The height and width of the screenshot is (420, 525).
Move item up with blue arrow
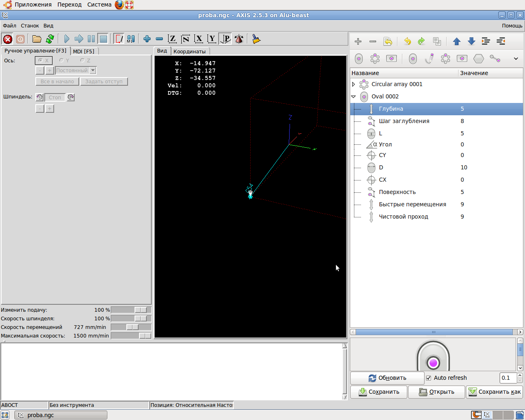[x=457, y=41]
